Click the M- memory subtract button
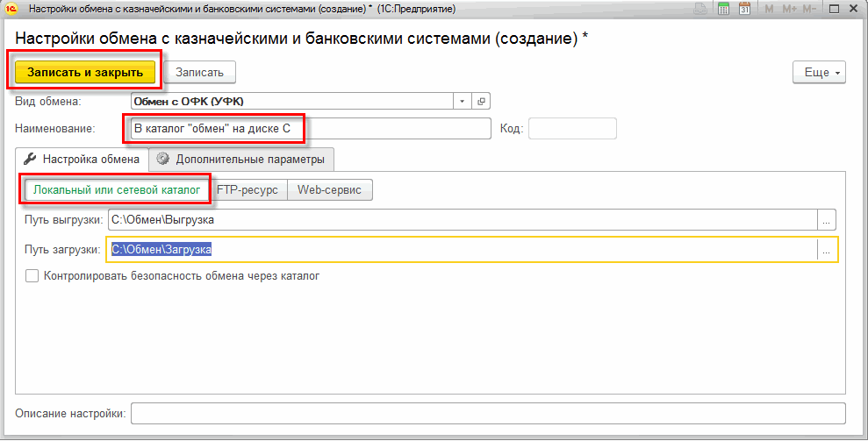 click(x=809, y=9)
